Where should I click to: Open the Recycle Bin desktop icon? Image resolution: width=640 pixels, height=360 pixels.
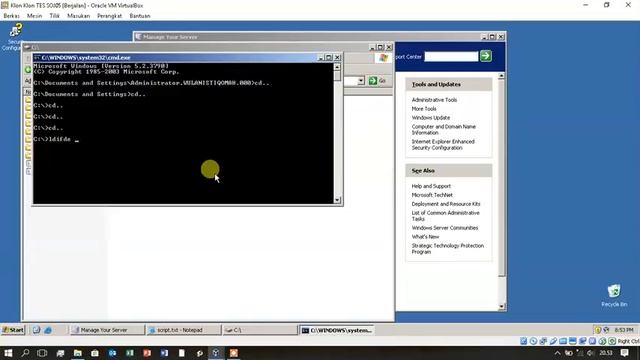tap(614, 296)
